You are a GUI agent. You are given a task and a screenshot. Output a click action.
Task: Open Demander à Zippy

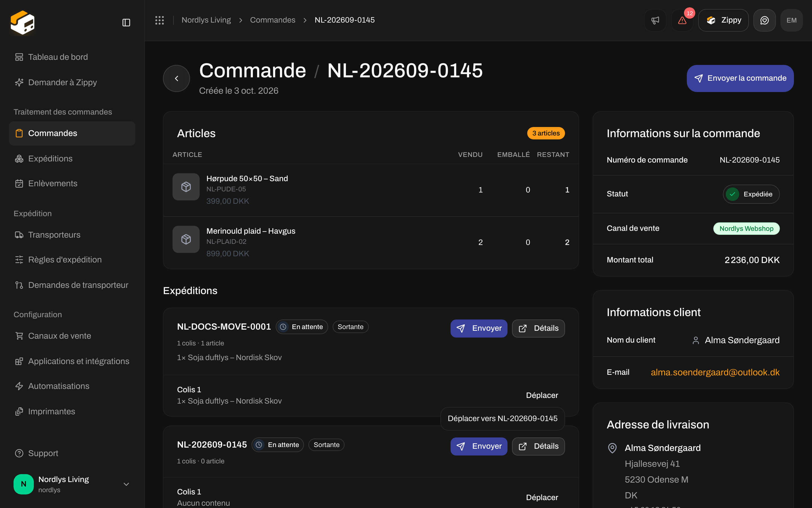pos(72,82)
